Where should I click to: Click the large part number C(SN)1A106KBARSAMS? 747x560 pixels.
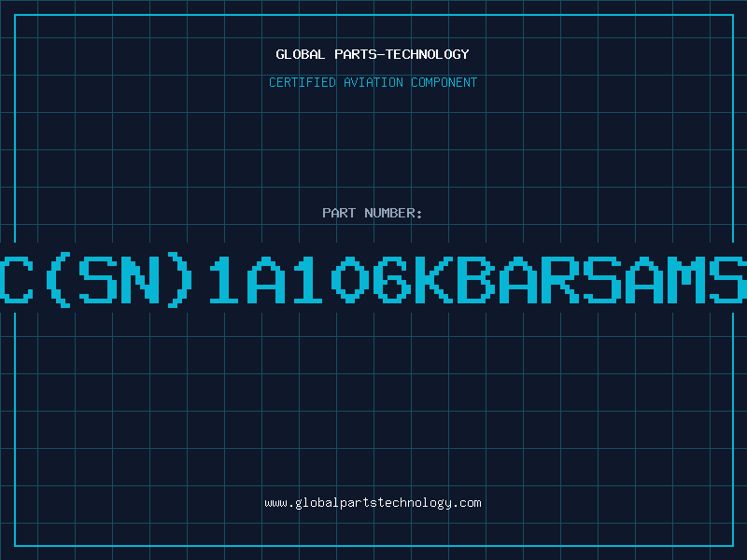(373, 279)
